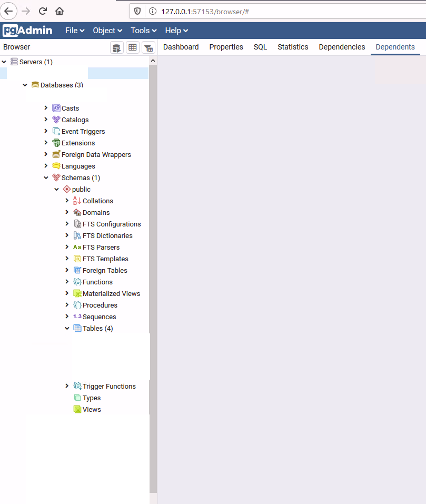
Task: Click the Schemas node icon
Action: [x=56, y=177]
